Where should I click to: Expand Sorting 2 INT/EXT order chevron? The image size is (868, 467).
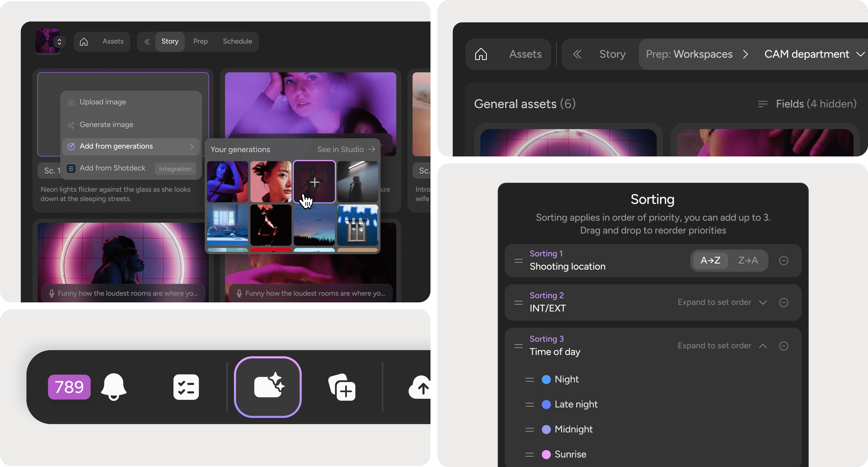763,302
